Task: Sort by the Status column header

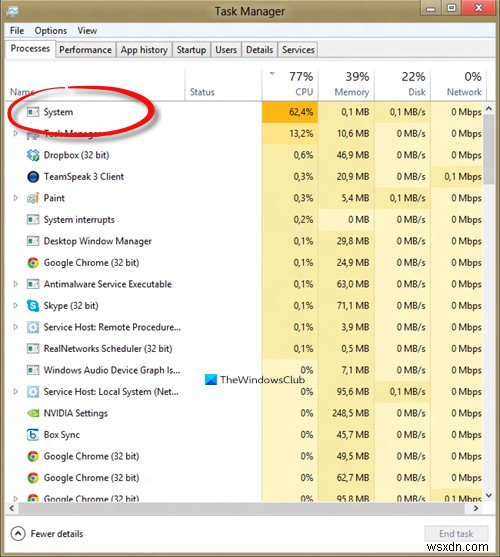Action: [223, 85]
